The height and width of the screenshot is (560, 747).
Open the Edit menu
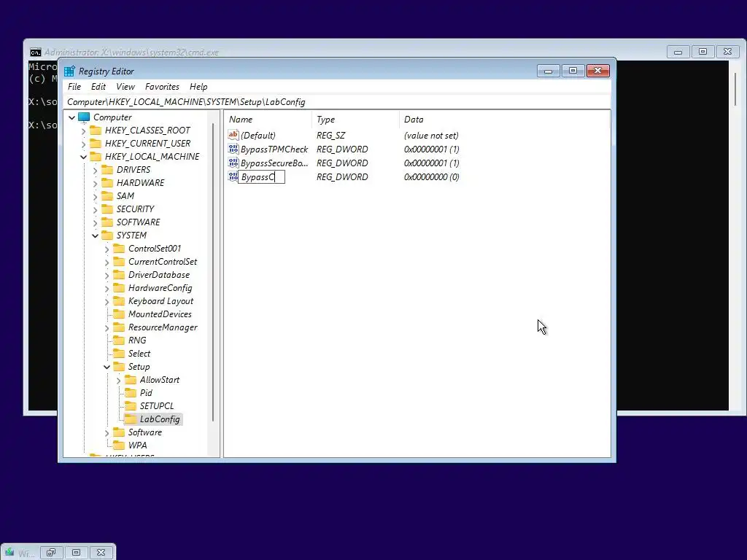coord(98,87)
